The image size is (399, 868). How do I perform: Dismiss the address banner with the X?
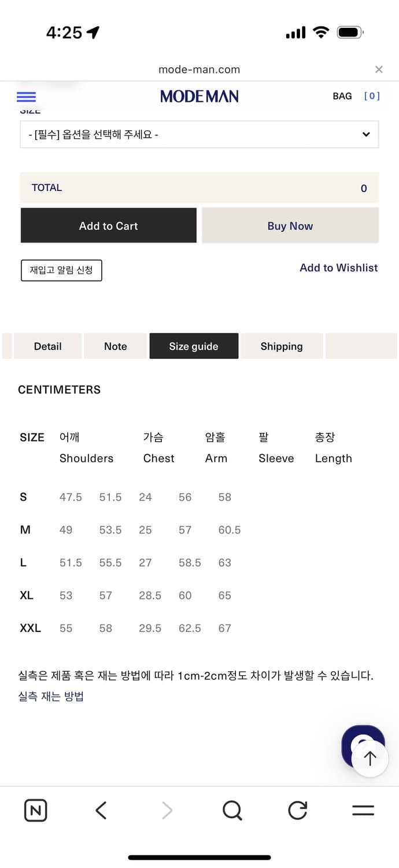(379, 69)
